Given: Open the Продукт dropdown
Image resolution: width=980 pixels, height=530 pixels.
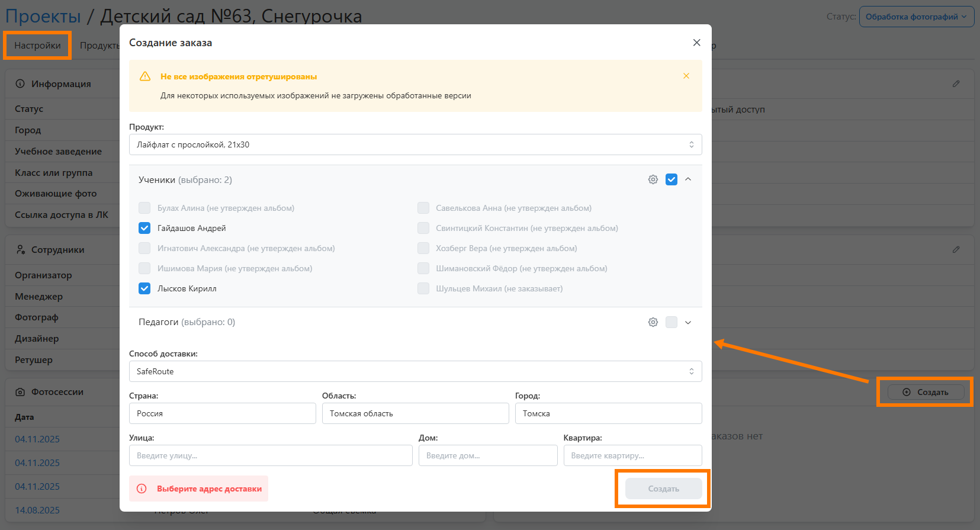Looking at the screenshot, I should (415, 144).
